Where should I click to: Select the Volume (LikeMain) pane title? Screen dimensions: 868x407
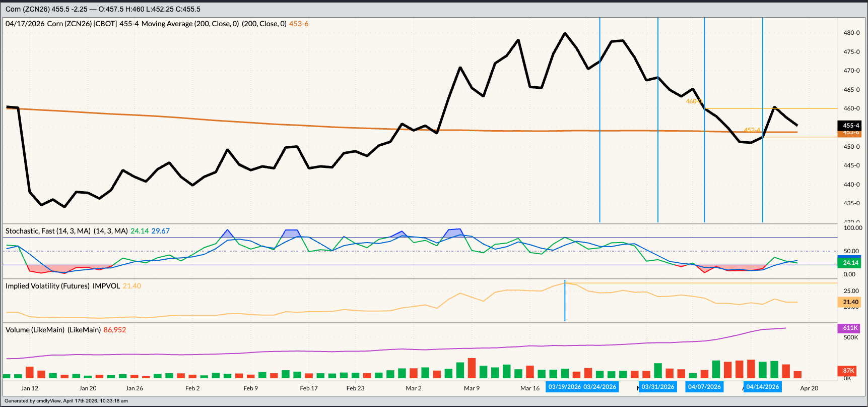pyautogui.click(x=53, y=330)
